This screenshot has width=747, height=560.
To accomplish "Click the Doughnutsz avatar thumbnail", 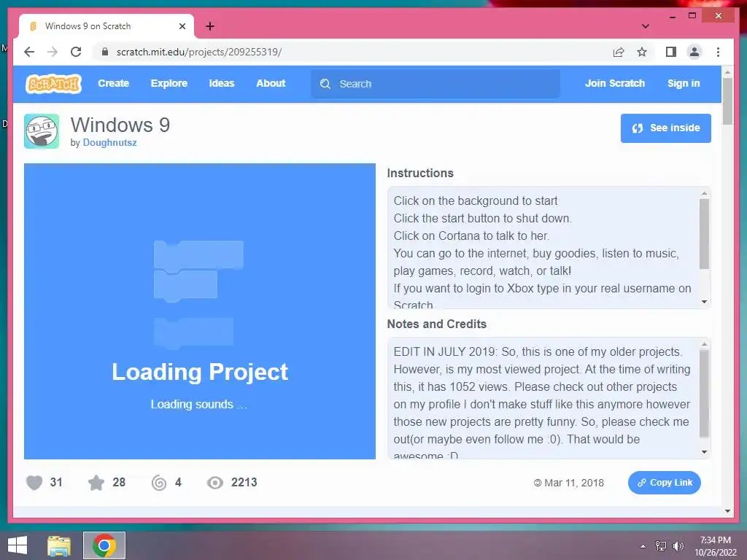I will [42, 131].
